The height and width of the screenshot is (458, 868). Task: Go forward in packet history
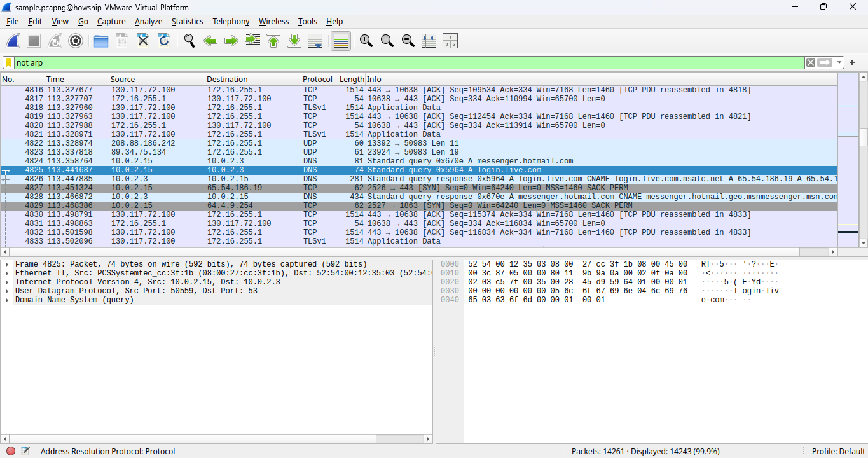pyautogui.click(x=231, y=41)
